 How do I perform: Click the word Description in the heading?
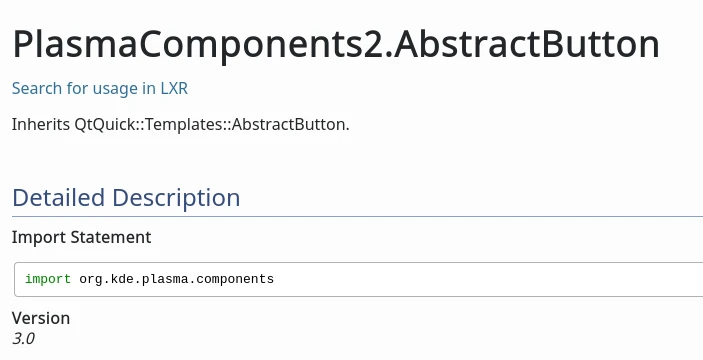pyautogui.click(x=176, y=198)
